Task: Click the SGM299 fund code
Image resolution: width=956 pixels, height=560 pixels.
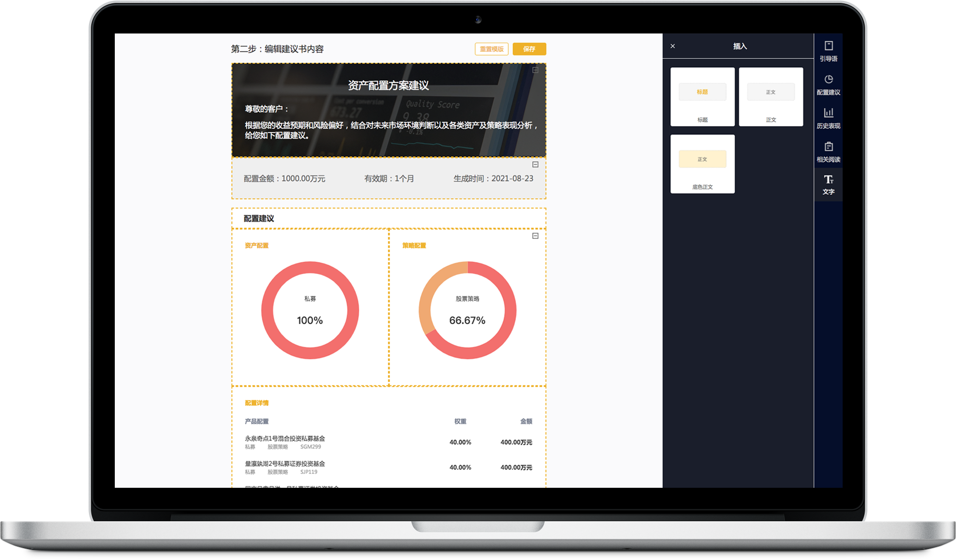Action: point(310,447)
